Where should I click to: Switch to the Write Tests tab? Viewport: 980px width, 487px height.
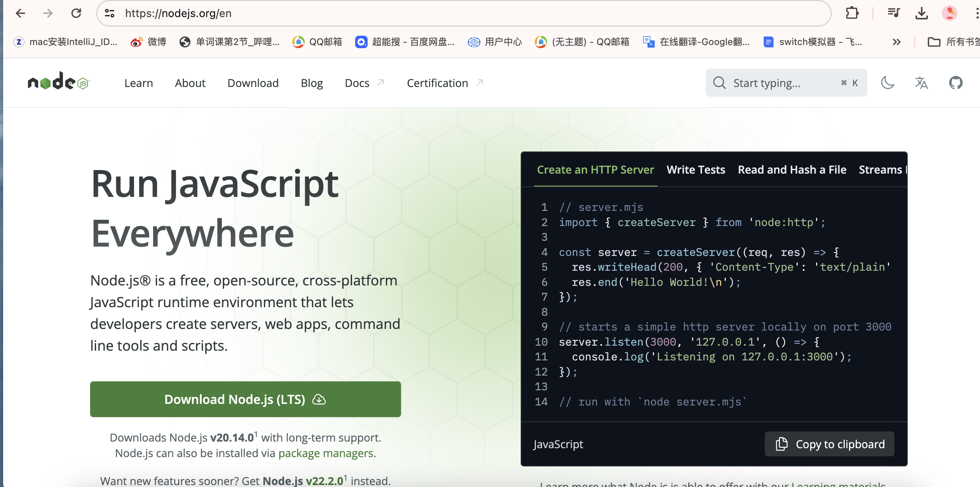pos(696,169)
